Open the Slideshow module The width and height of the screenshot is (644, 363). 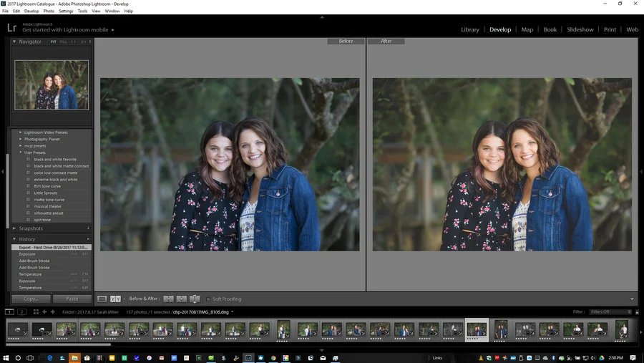(580, 29)
